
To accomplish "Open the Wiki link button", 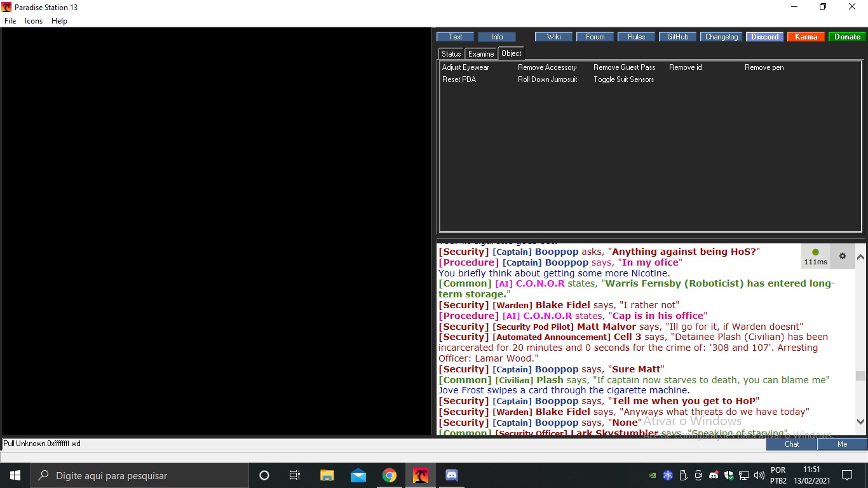I will pos(553,37).
